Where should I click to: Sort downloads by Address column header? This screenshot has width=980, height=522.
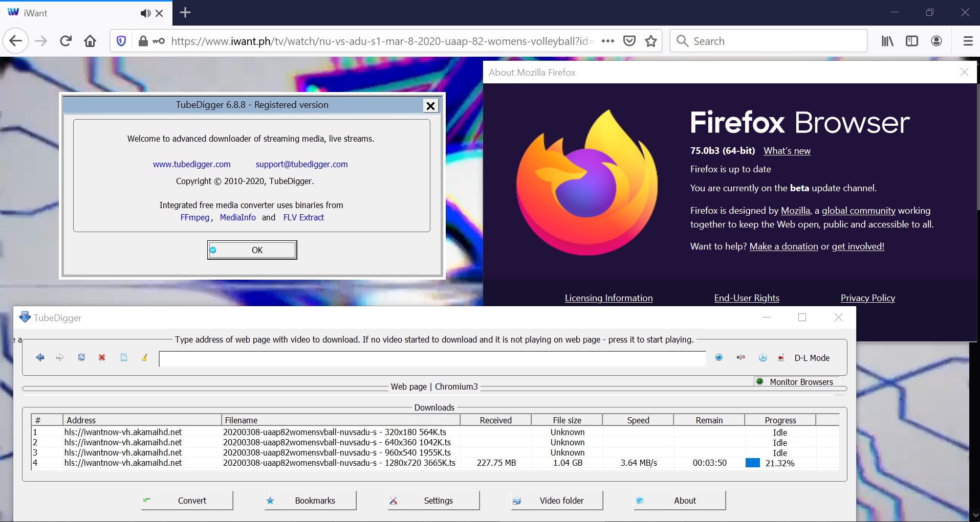click(142, 420)
